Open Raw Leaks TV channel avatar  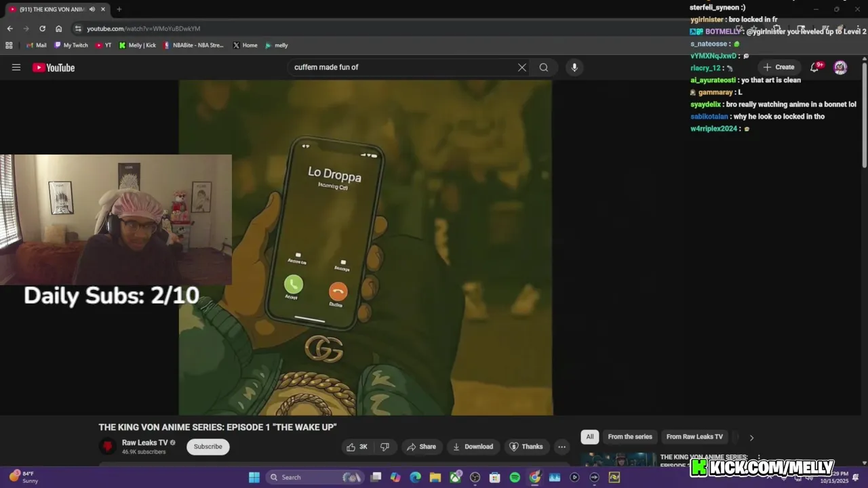pos(107,446)
